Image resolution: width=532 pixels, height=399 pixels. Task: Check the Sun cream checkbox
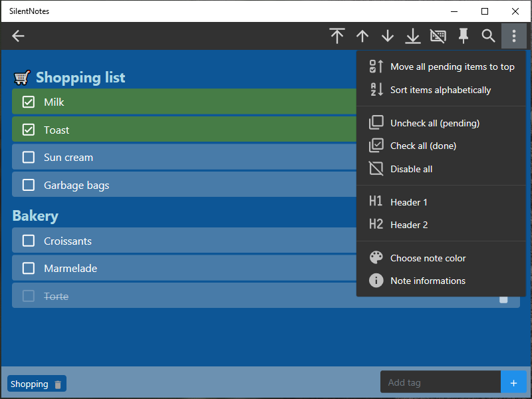tap(29, 158)
